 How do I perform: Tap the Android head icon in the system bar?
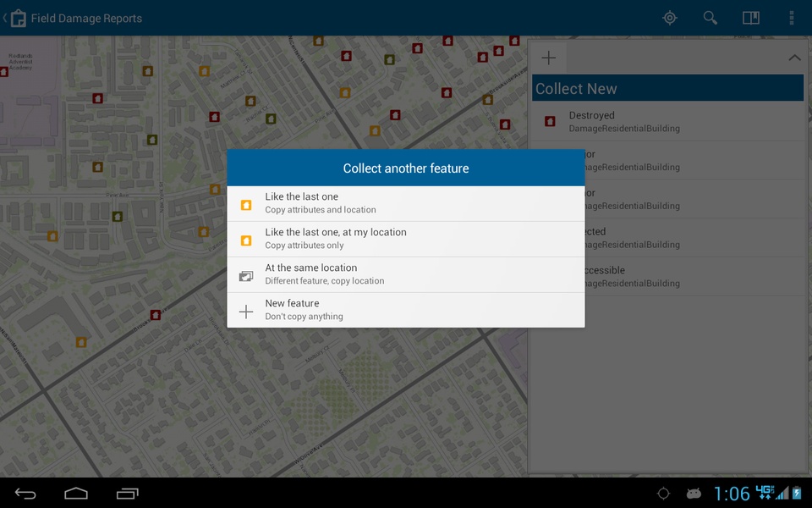[694, 494]
